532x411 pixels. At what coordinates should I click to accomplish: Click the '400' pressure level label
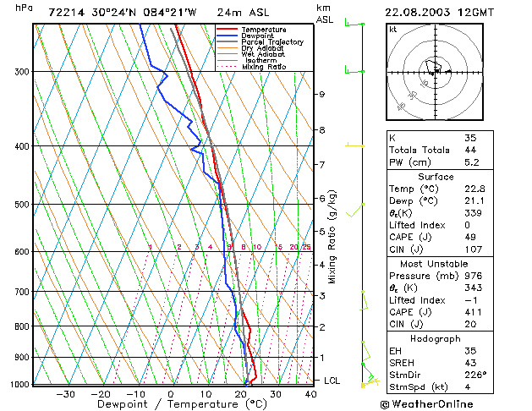(x=22, y=146)
